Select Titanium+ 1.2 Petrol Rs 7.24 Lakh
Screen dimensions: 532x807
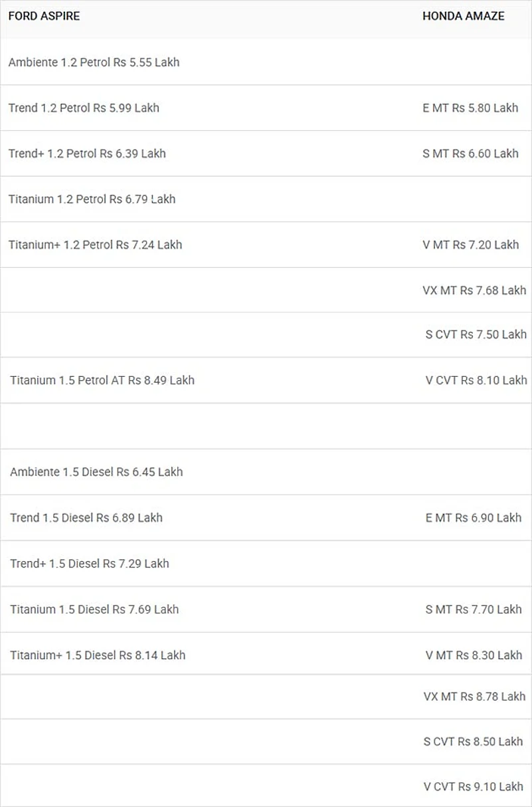[x=95, y=245]
